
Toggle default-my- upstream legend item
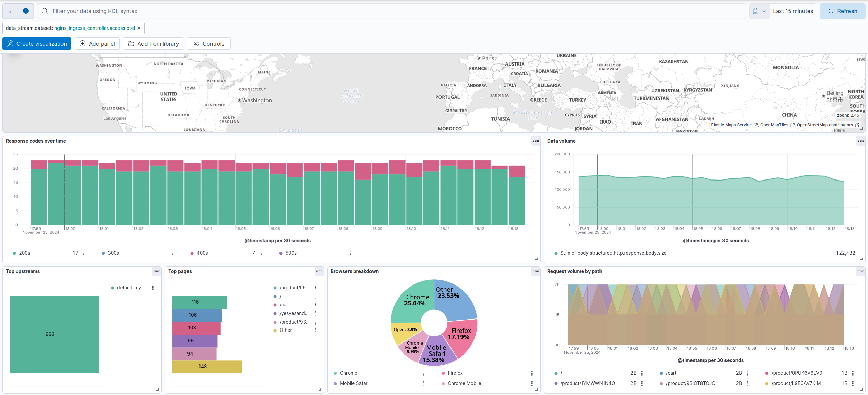tap(132, 288)
